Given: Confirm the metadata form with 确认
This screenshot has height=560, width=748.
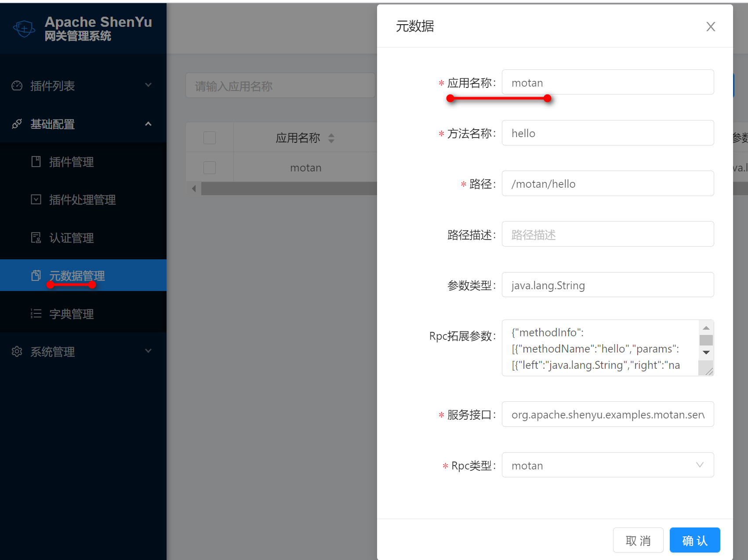Looking at the screenshot, I should 694,540.
